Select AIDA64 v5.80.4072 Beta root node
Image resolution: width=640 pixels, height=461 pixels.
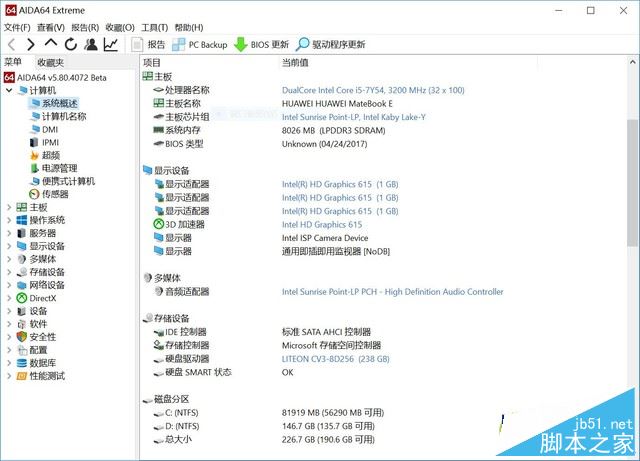[61, 78]
